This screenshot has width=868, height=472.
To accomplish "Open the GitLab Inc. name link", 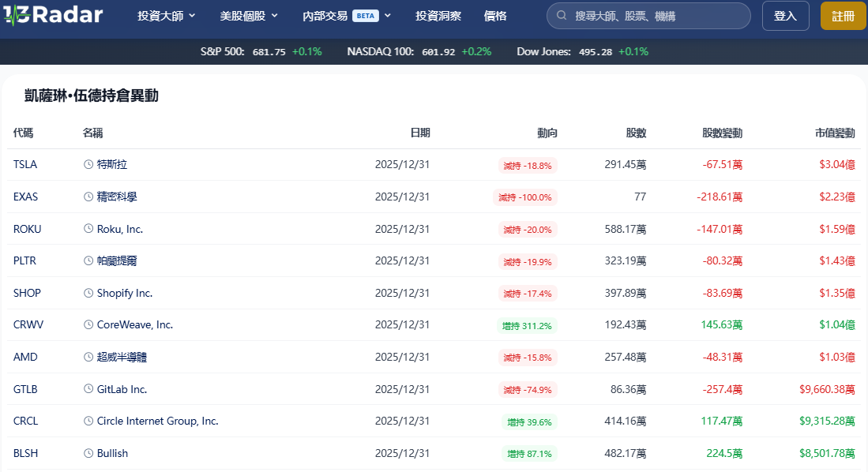I will (x=122, y=389).
